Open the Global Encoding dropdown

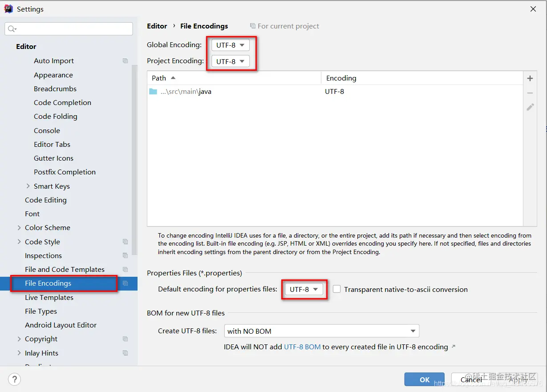click(x=230, y=45)
